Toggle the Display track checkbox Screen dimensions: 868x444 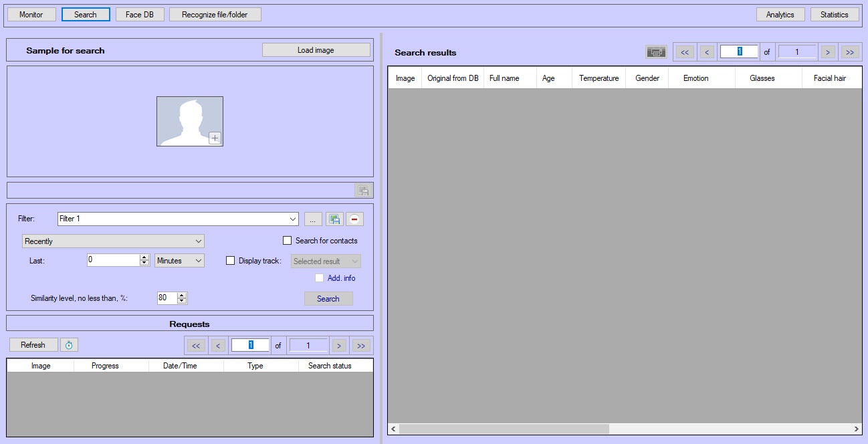(x=231, y=261)
